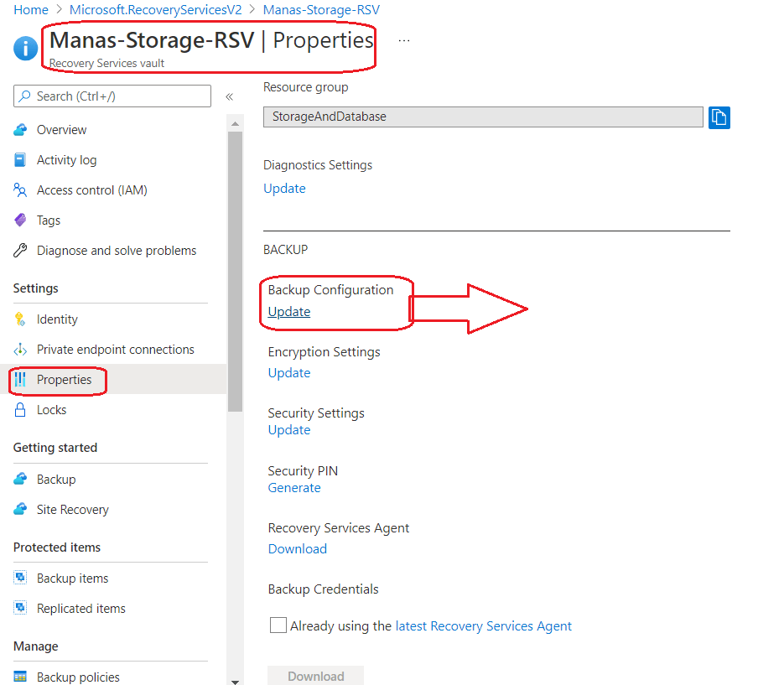
Task: Open Locks settings
Action: pos(51,409)
